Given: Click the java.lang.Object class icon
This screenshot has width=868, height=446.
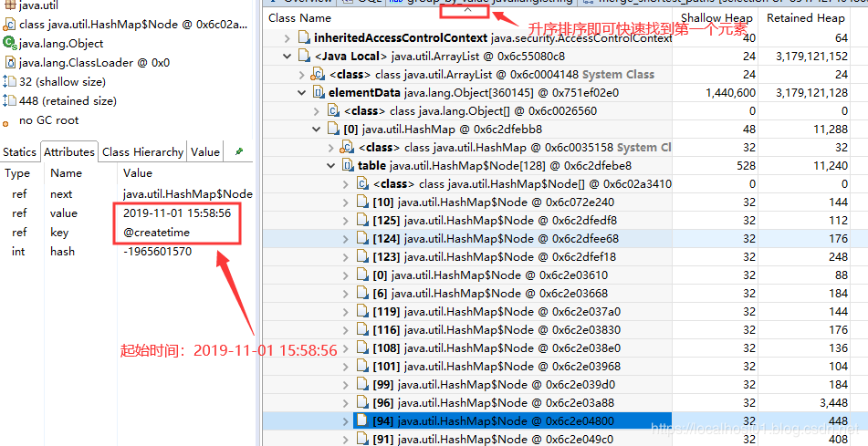Looking at the screenshot, I should coord(10,44).
